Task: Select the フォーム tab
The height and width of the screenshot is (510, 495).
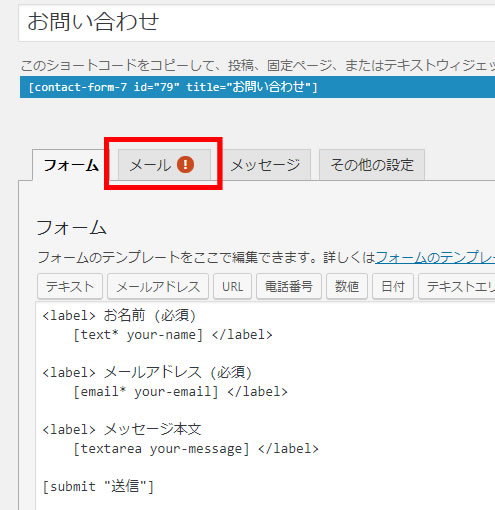Action: point(71,165)
